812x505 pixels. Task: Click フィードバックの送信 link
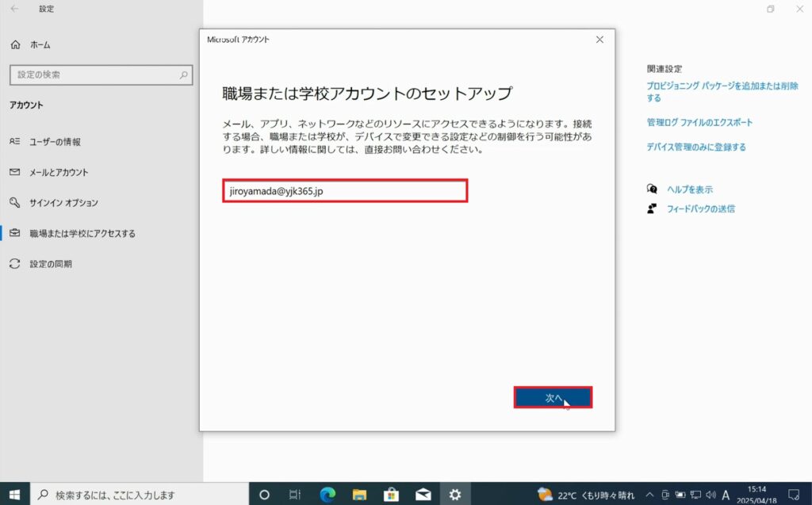699,209
